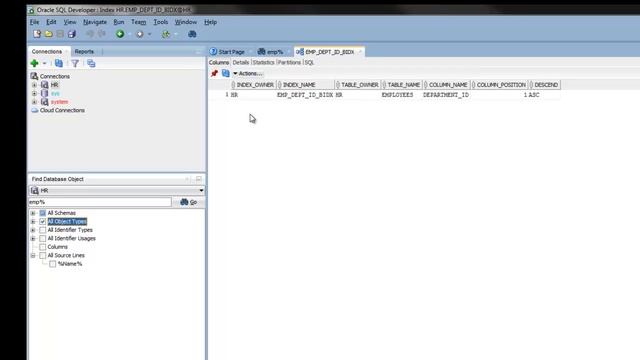Expand the sys connection node
The height and width of the screenshot is (360, 640).
pos(34,93)
